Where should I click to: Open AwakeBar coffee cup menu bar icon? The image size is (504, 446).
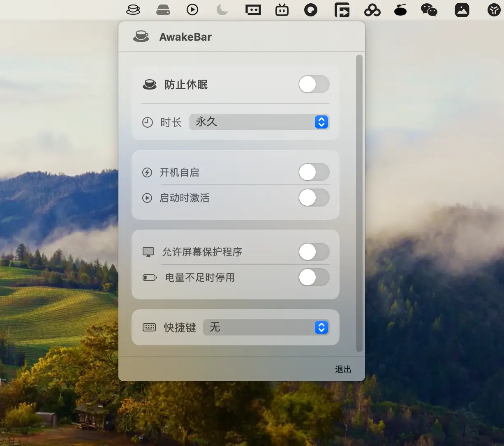tap(133, 9)
